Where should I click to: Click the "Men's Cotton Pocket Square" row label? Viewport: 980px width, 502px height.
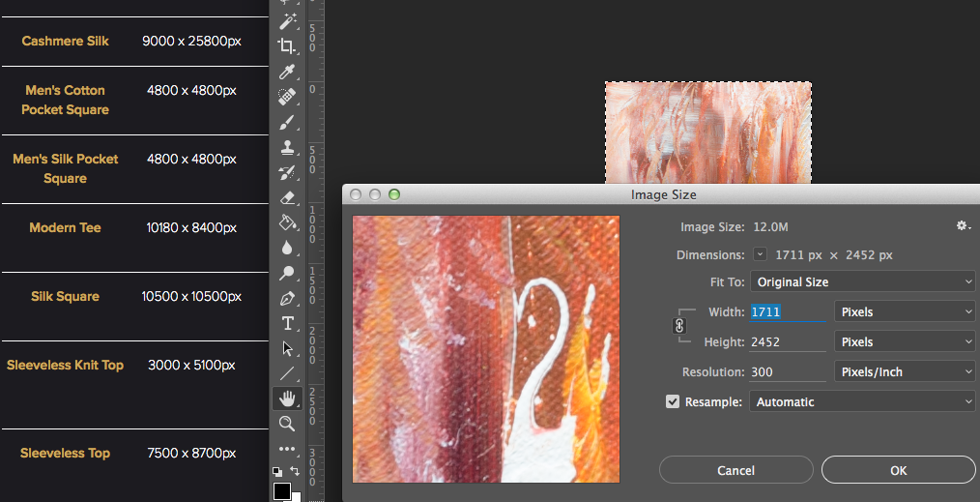pos(65,100)
